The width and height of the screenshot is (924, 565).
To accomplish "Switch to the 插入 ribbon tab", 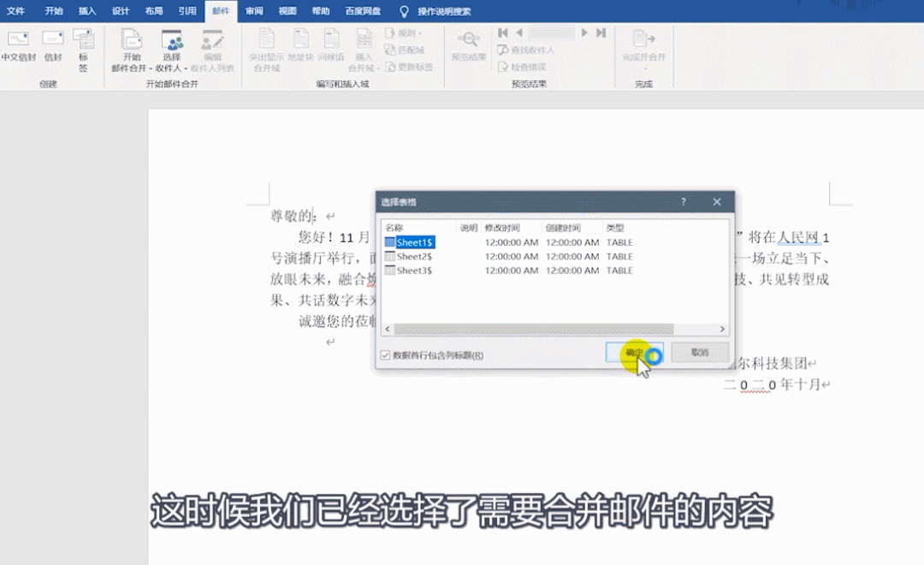I will (x=87, y=11).
